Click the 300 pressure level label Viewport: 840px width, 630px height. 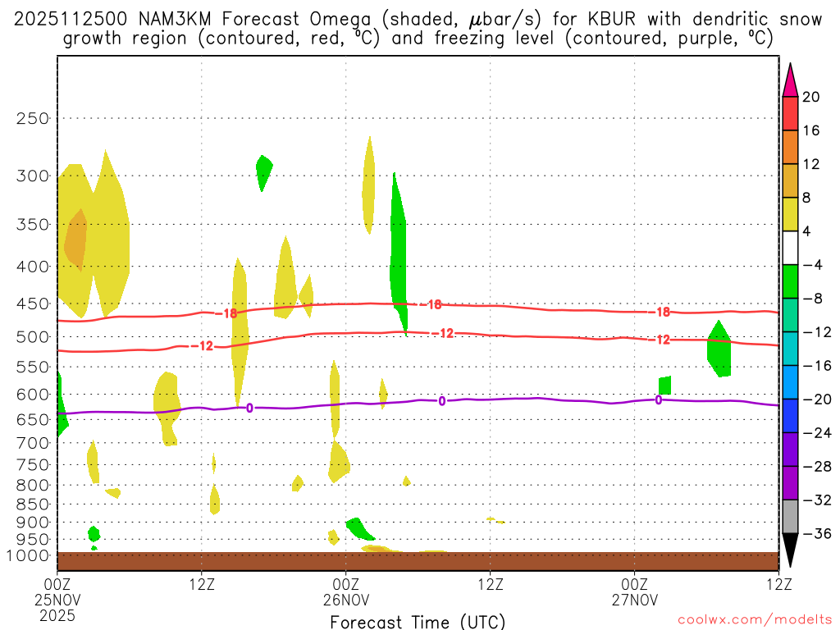pos(33,176)
